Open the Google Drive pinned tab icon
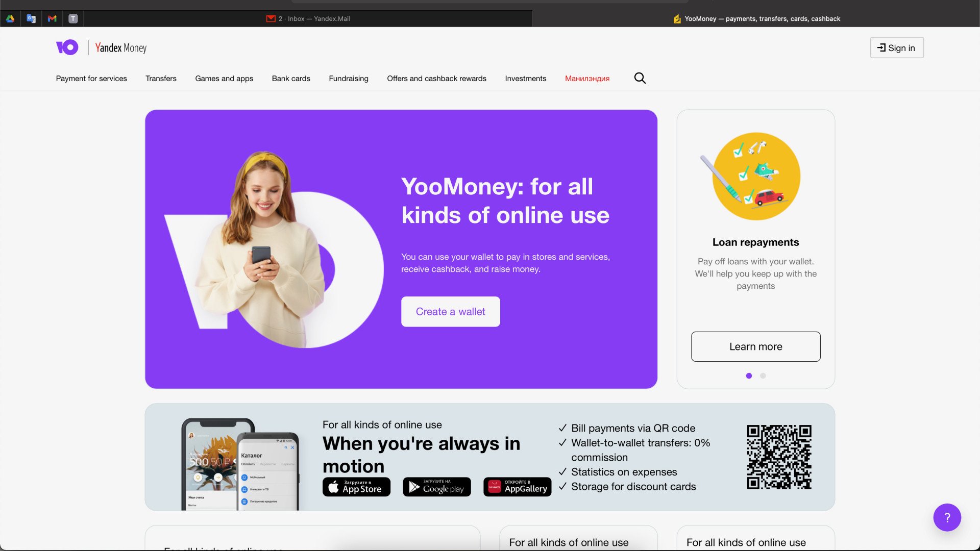980x551 pixels. click(x=10, y=18)
